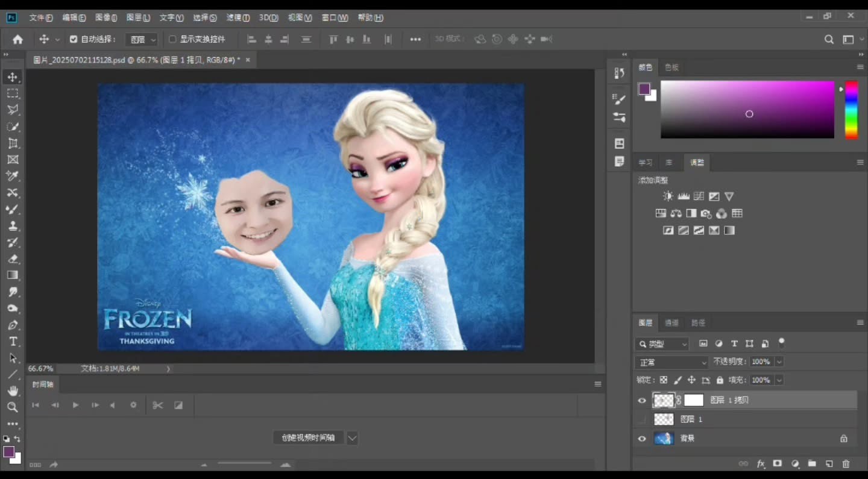Pick the Gradient tool

13,275
